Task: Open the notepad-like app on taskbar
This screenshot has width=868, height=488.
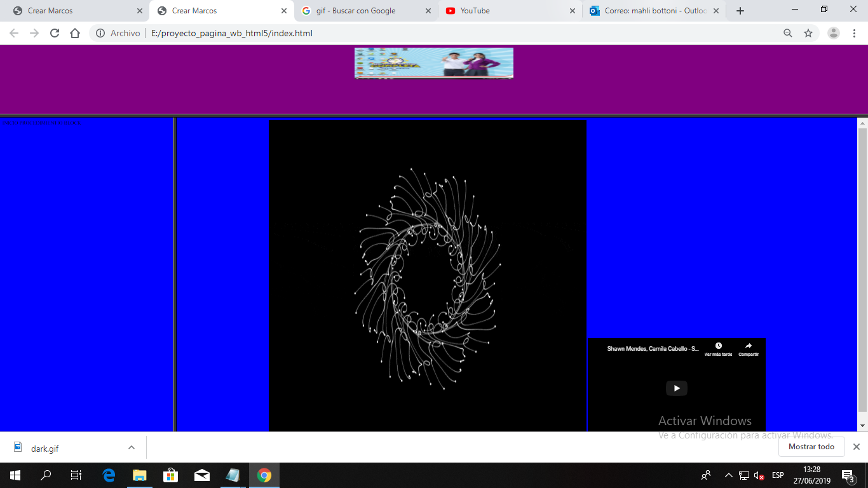Action: click(233, 475)
